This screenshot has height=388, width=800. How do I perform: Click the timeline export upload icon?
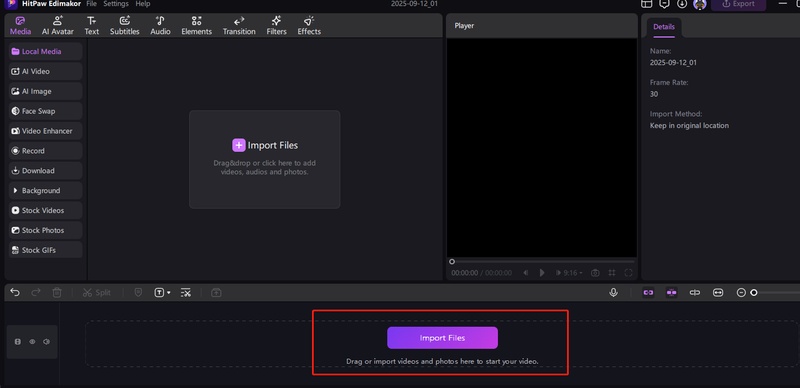(216, 293)
